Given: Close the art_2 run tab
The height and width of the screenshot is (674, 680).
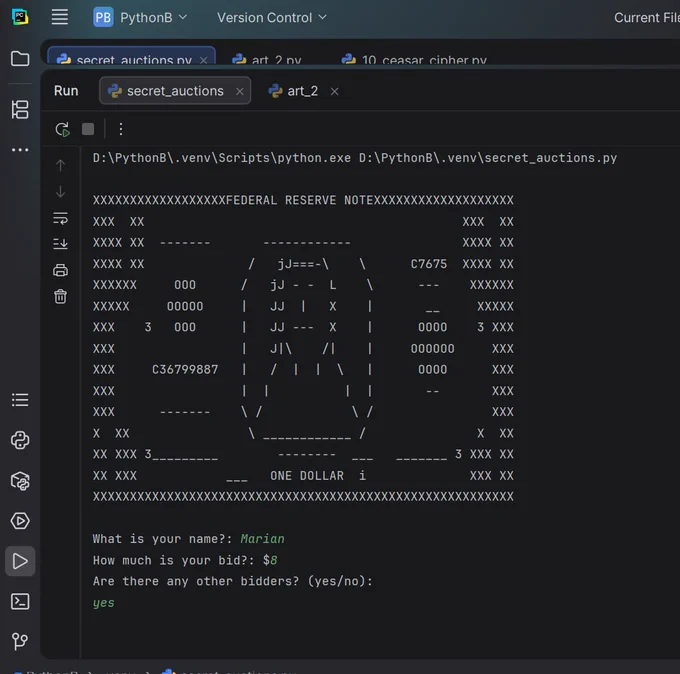Looking at the screenshot, I should tap(334, 92).
